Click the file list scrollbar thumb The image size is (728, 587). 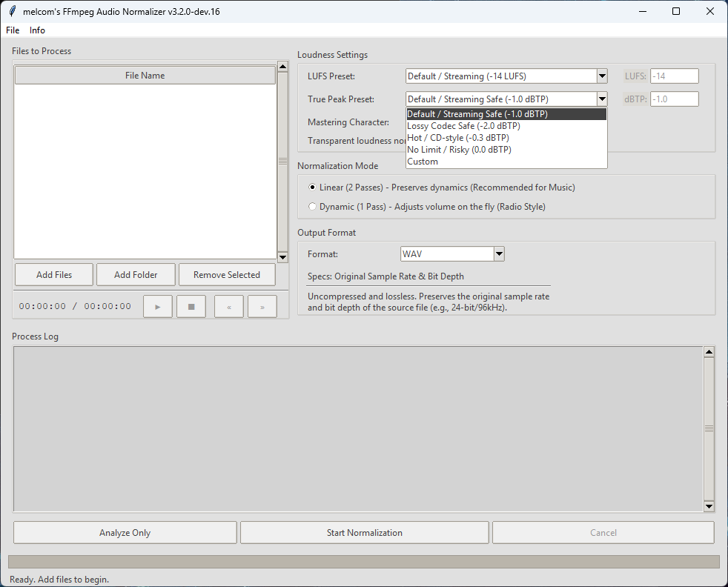tap(282, 161)
